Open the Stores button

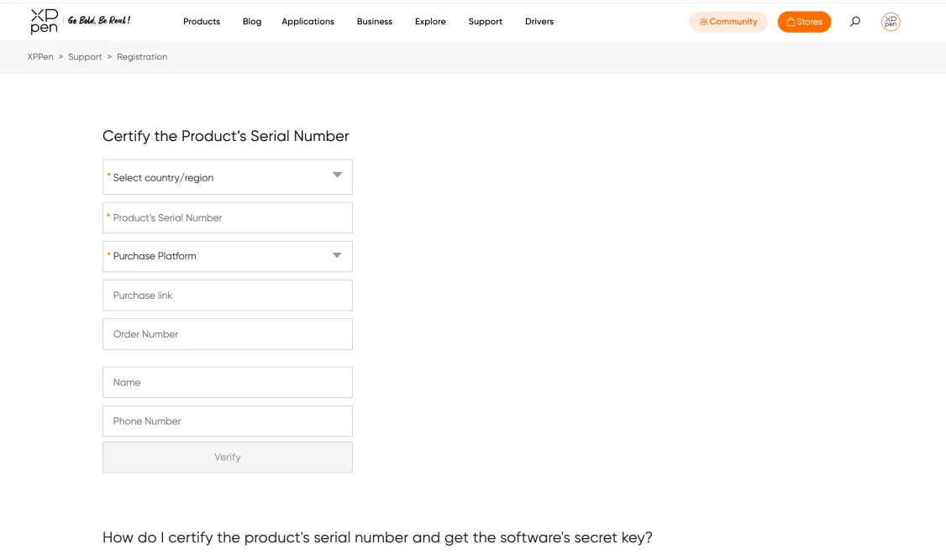coord(804,22)
